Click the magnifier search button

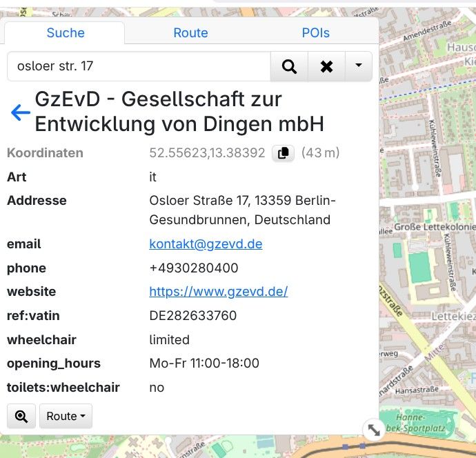coord(289,66)
